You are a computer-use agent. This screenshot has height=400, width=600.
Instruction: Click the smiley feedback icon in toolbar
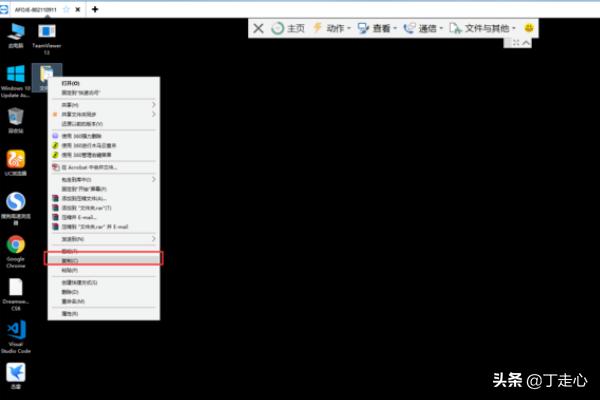pos(529,28)
